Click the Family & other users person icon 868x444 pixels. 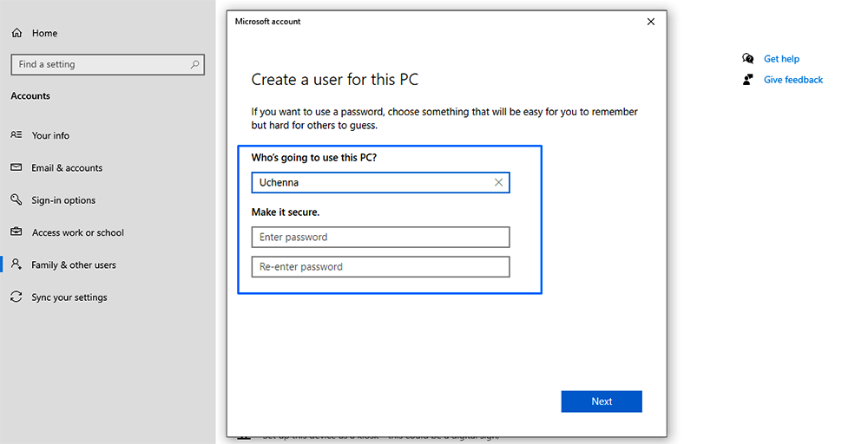16,264
